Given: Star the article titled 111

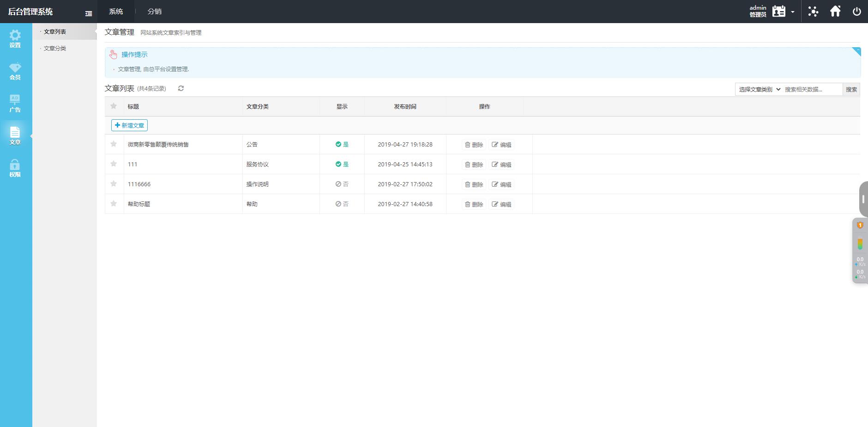Looking at the screenshot, I should (x=114, y=164).
